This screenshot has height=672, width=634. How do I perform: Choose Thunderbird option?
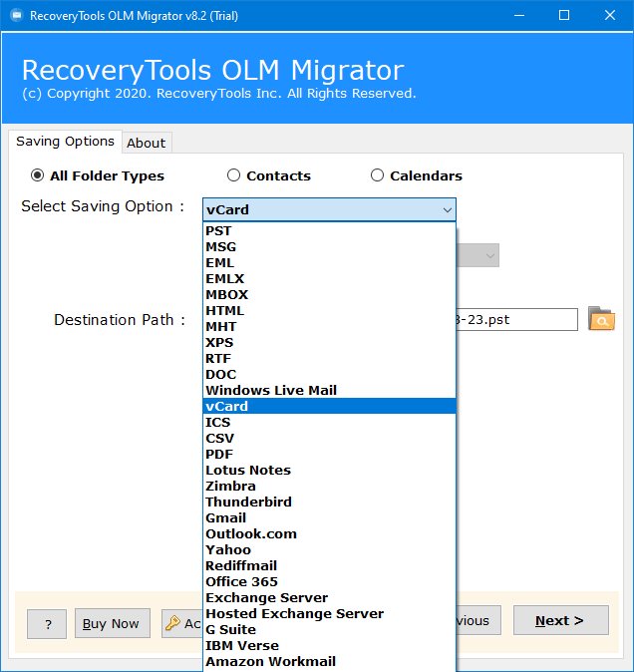(x=329, y=502)
